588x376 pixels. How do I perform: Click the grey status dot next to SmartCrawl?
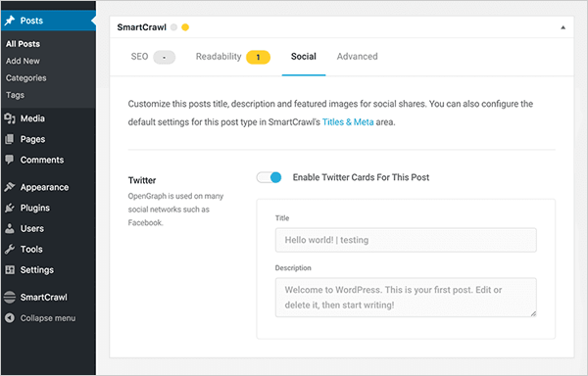click(173, 27)
